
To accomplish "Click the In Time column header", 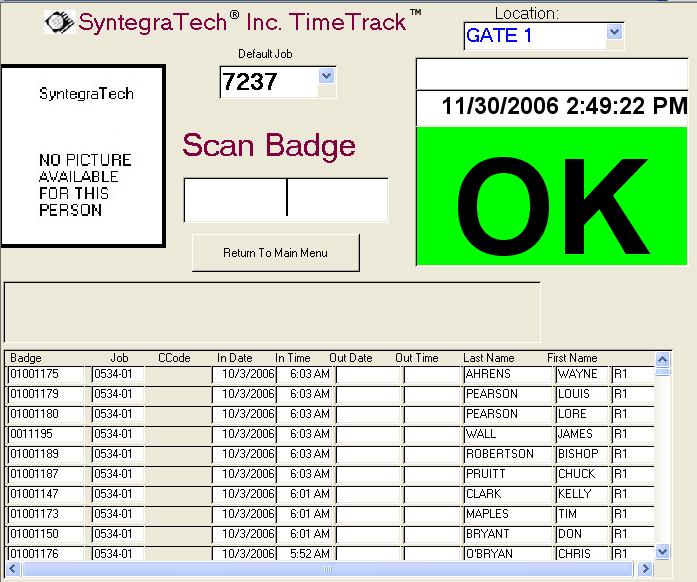I will point(293,358).
